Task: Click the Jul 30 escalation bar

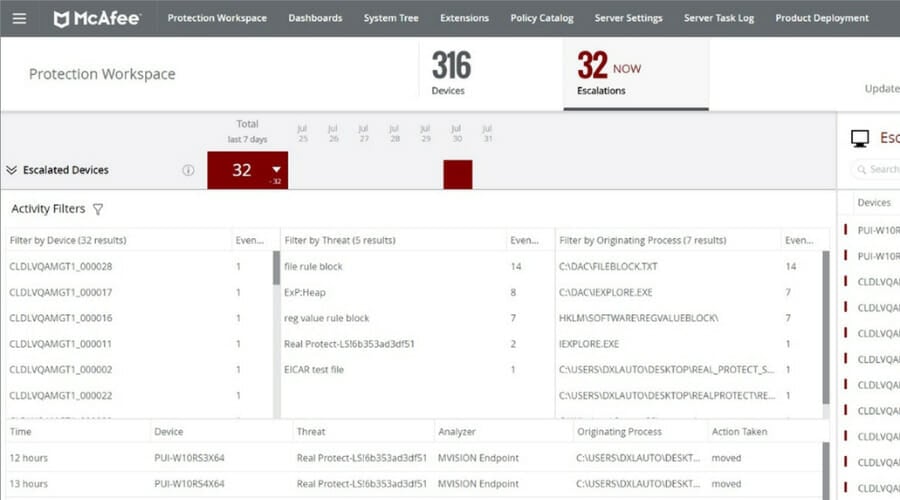Action: [x=457, y=174]
